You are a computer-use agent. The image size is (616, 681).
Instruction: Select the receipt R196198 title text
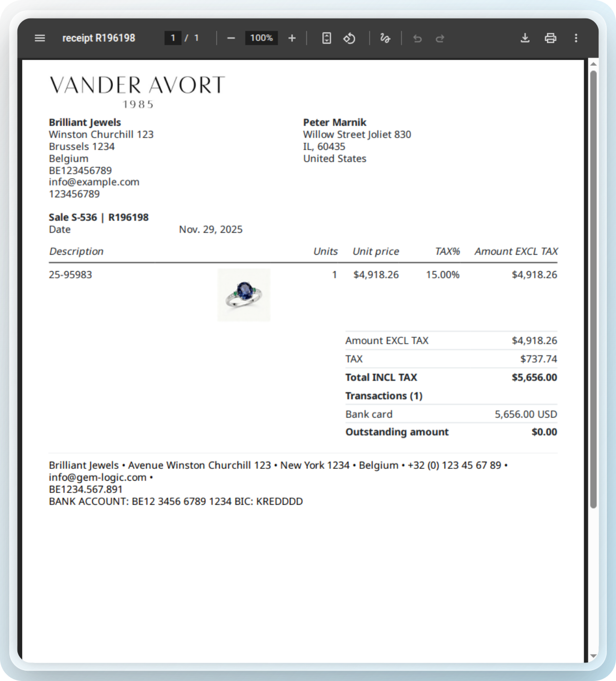pos(99,38)
